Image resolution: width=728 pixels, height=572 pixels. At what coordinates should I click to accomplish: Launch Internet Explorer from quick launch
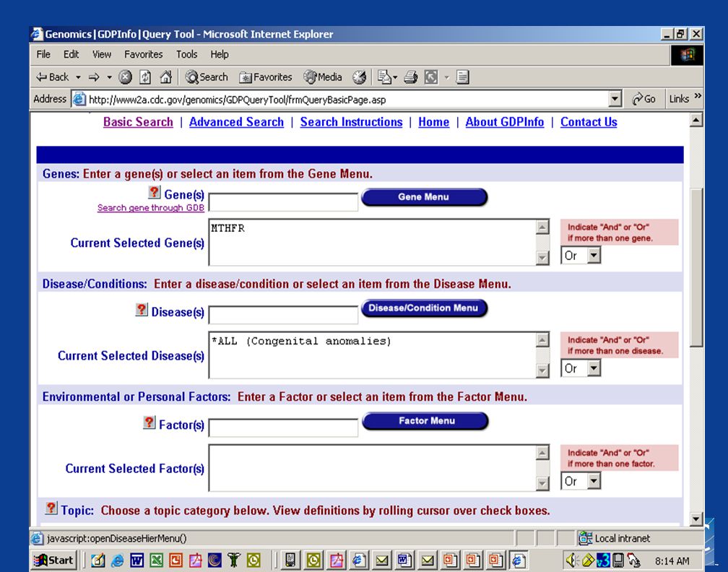117,560
